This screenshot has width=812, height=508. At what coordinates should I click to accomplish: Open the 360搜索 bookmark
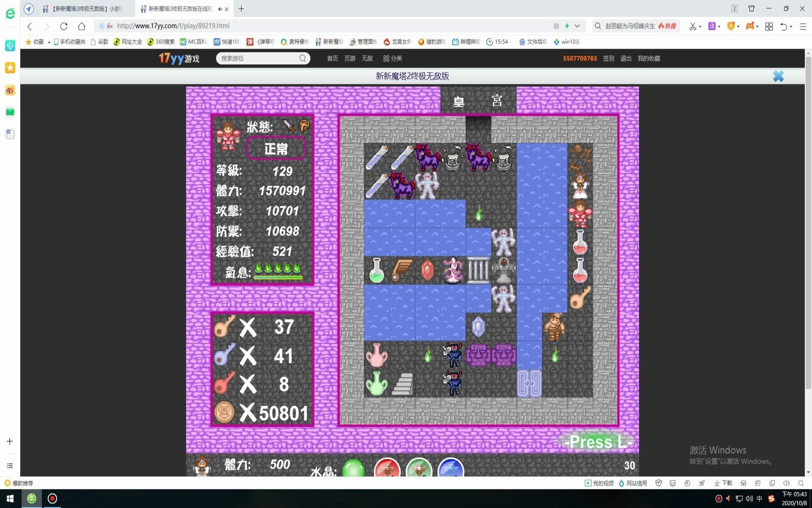click(161, 41)
